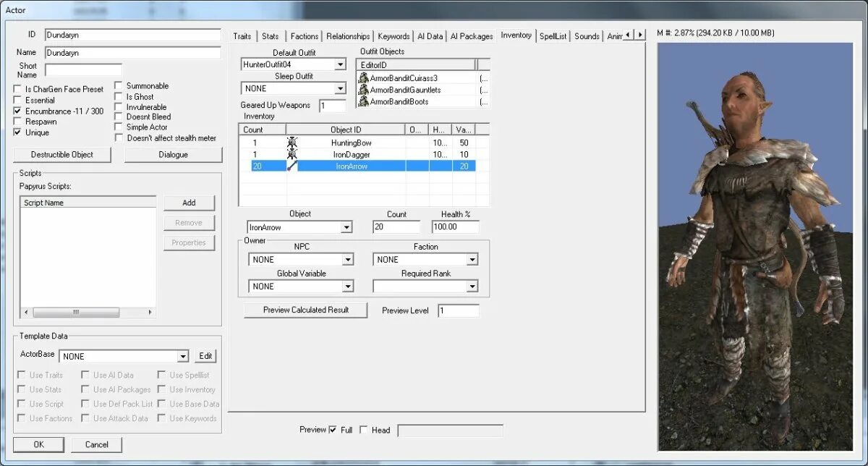
Task: Select the IronDagger inventory row
Action: [364, 155]
